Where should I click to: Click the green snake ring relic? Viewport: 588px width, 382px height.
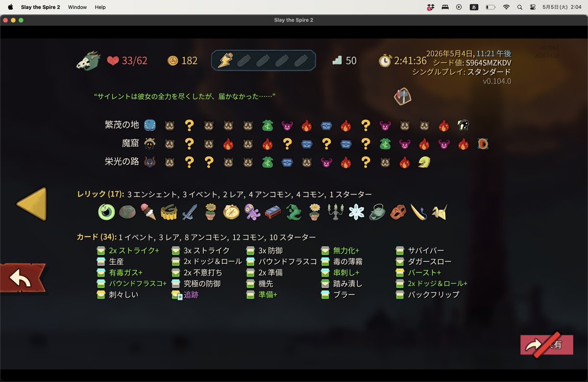[x=106, y=212]
